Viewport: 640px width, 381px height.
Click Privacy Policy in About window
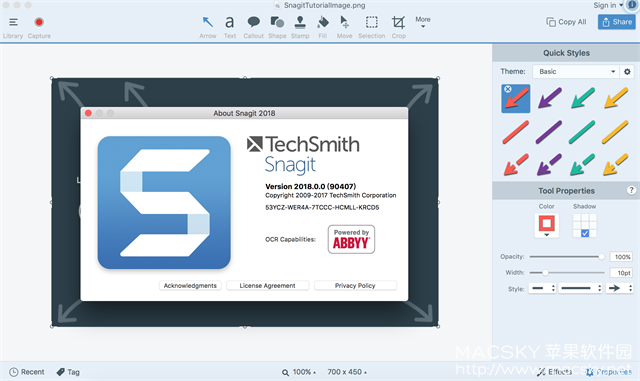pyautogui.click(x=355, y=285)
